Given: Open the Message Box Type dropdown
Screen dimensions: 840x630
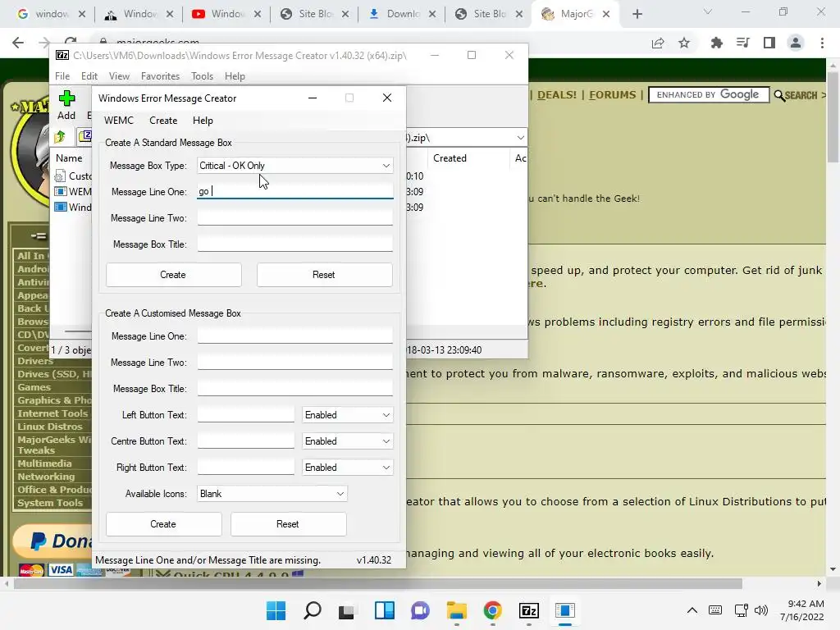Looking at the screenshot, I should point(294,166).
